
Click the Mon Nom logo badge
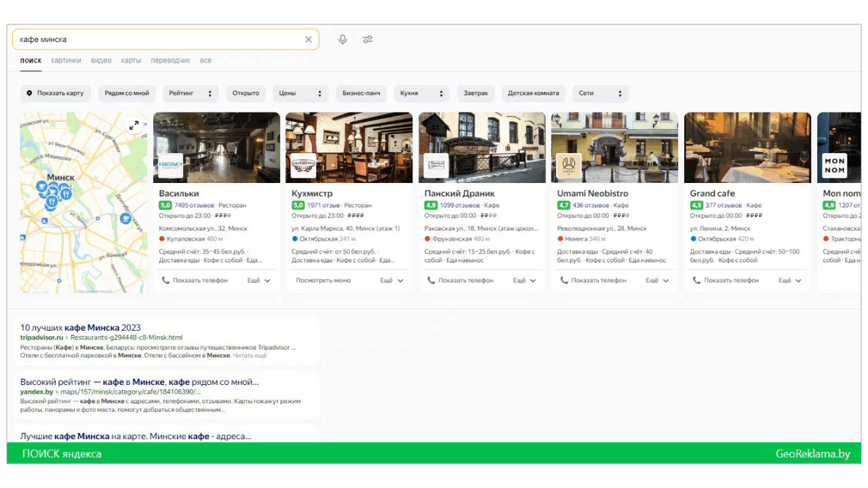pyautogui.click(x=835, y=165)
